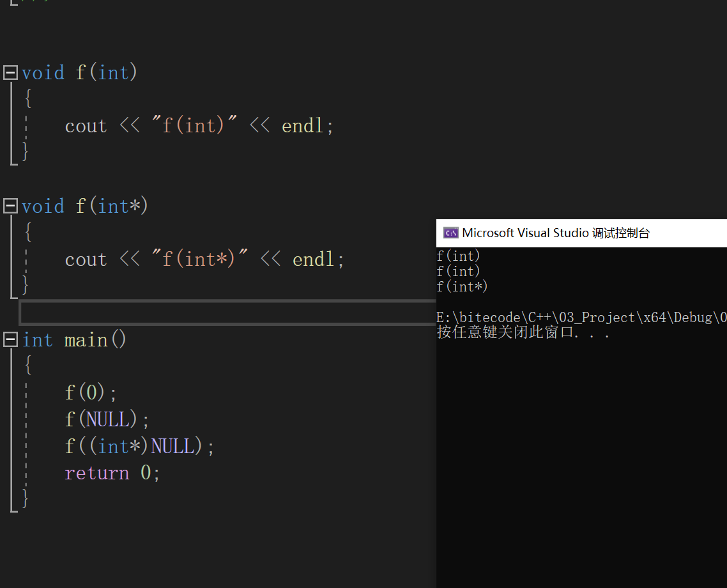Screen dimensions: 727x588
Task: Click the first f(int) output in console
Action: coord(458,256)
